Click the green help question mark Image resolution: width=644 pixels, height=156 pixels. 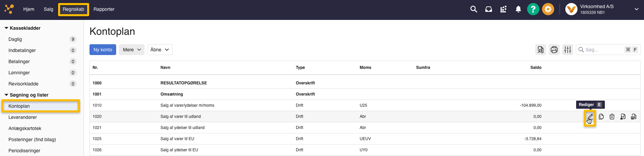(533, 9)
